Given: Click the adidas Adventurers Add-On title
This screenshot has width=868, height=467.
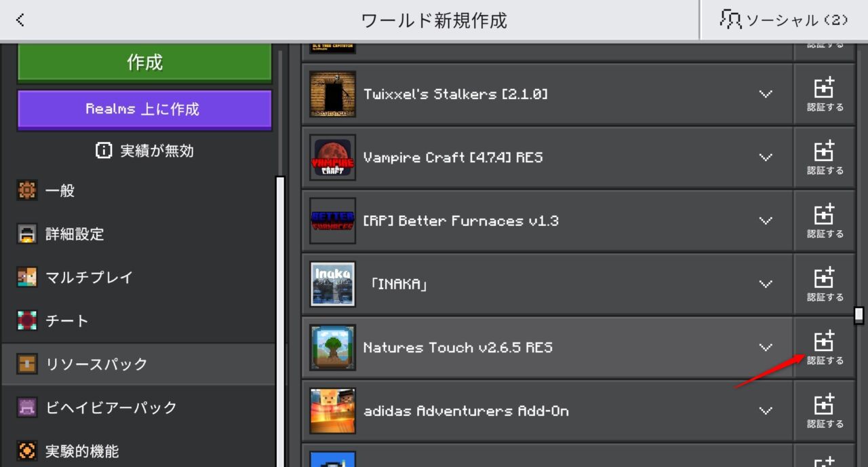Looking at the screenshot, I should [x=466, y=411].
